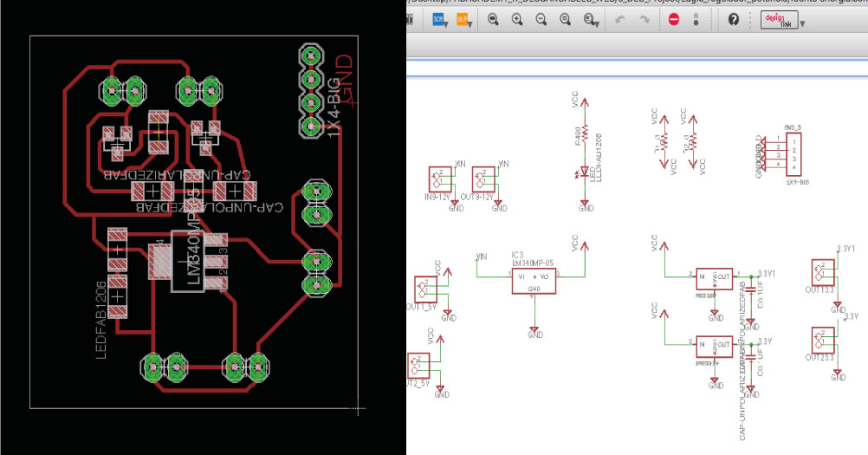This screenshot has height=455, width=868.
Task: Open help via question mark icon
Action: 734,20
